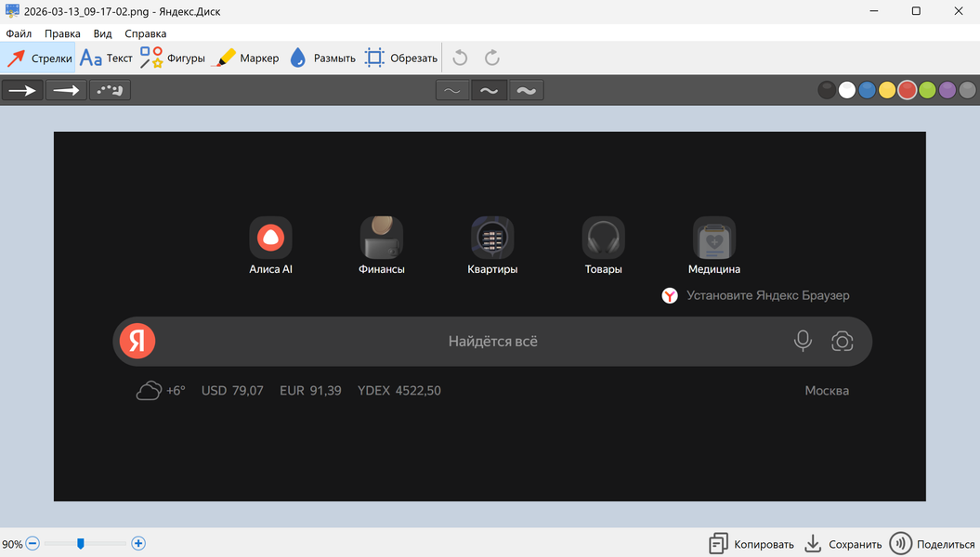Click the Товары headphones icon

[x=603, y=238]
